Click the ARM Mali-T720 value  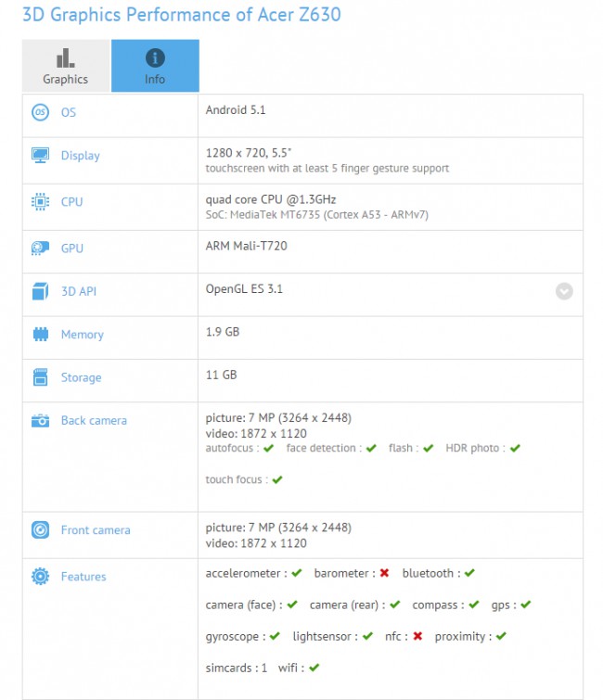[246, 246]
